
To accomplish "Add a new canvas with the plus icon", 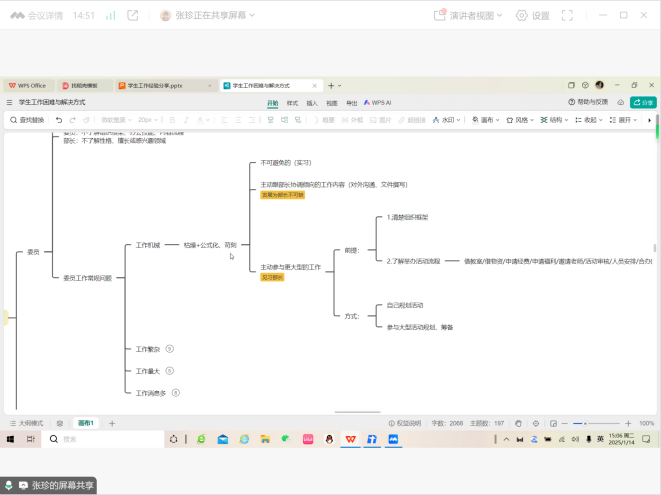I will pyautogui.click(x=112, y=423).
